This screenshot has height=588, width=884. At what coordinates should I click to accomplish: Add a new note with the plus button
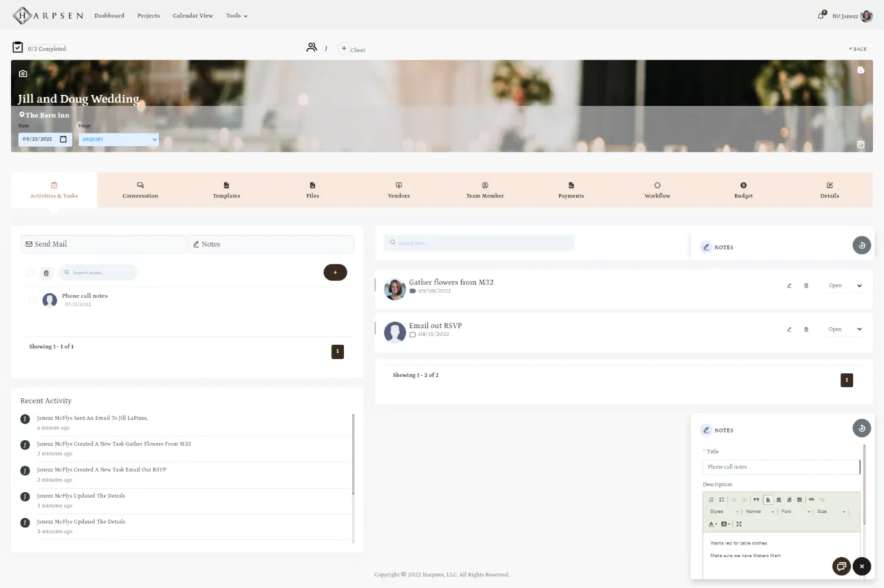[335, 272]
